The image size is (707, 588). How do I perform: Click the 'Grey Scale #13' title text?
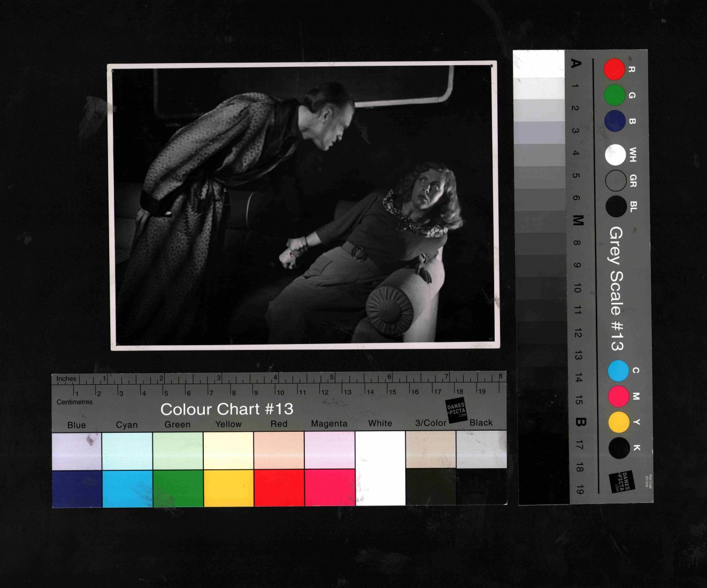click(x=616, y=289)
